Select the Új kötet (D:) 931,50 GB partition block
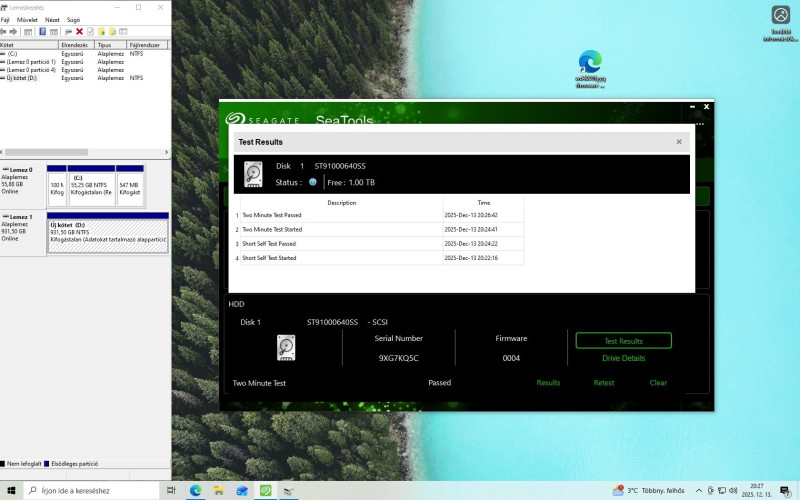The image size is (800, 500). (x=108, y=233)
